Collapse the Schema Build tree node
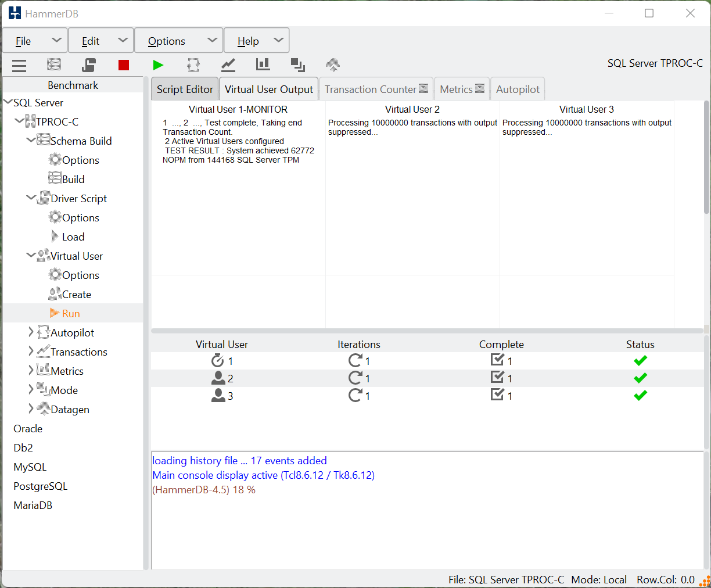The height and width of the screenshot is (588, 711). coord(31,141)
